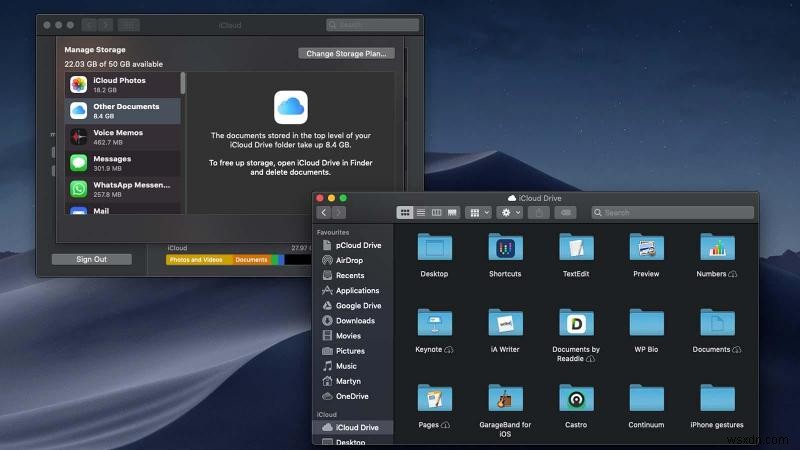Switch Finder to icon view
Screen dimensions: 800x450
(x=405, y=213)
